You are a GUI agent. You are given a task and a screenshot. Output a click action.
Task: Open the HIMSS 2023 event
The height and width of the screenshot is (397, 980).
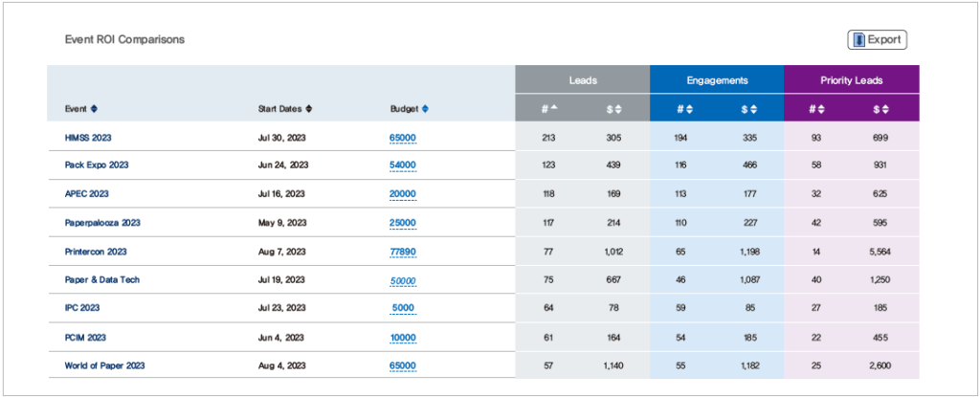coord(89,138)
